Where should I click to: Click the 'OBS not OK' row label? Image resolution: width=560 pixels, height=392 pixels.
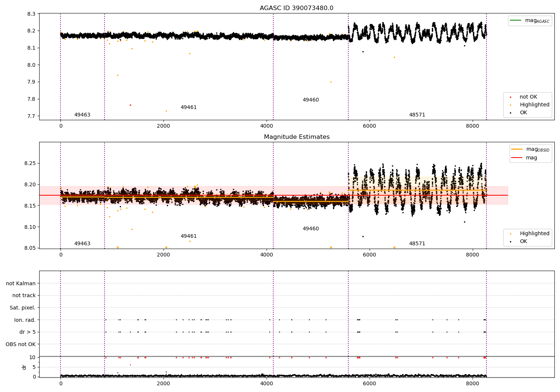(x=21, y=344)
